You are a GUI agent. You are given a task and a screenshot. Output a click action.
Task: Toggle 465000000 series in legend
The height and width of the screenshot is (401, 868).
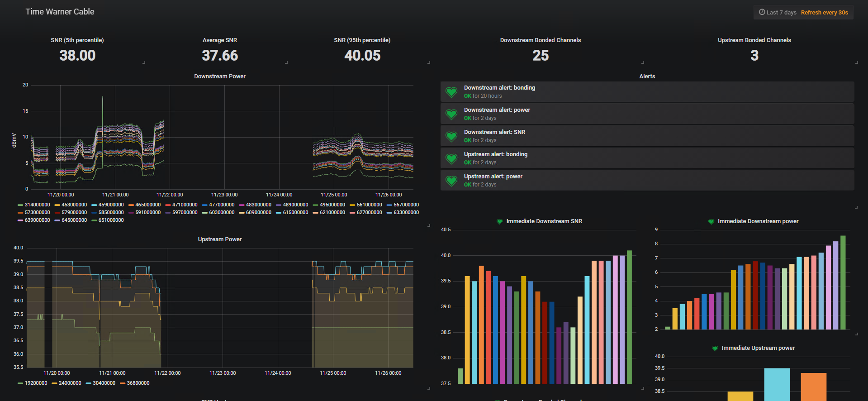pos(148,205)
